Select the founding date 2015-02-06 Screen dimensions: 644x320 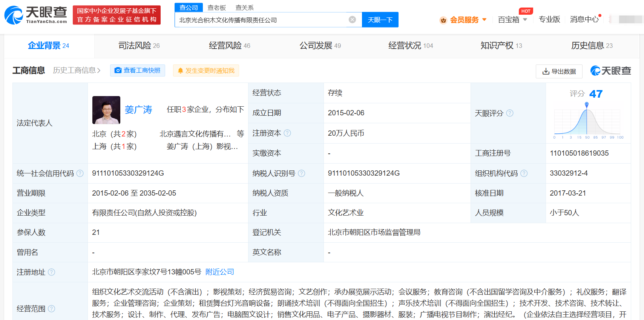tap(346, 113)
